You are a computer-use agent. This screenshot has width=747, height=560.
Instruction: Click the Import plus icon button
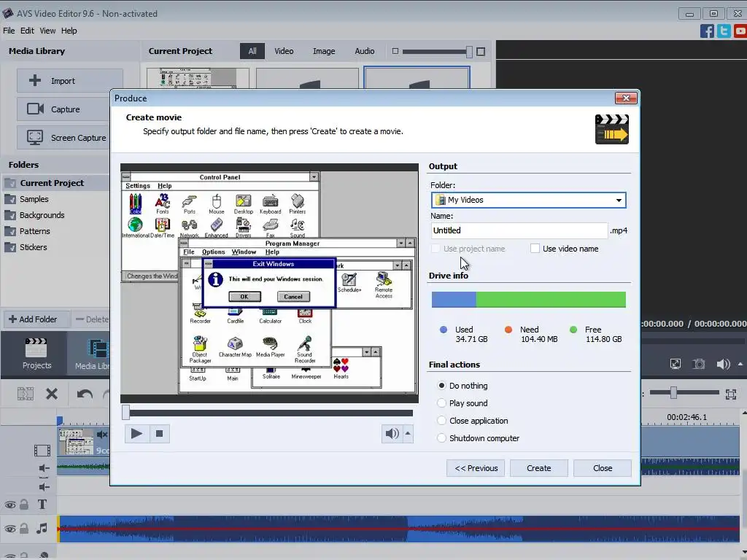pyautogui.click(x=70, y=81)
